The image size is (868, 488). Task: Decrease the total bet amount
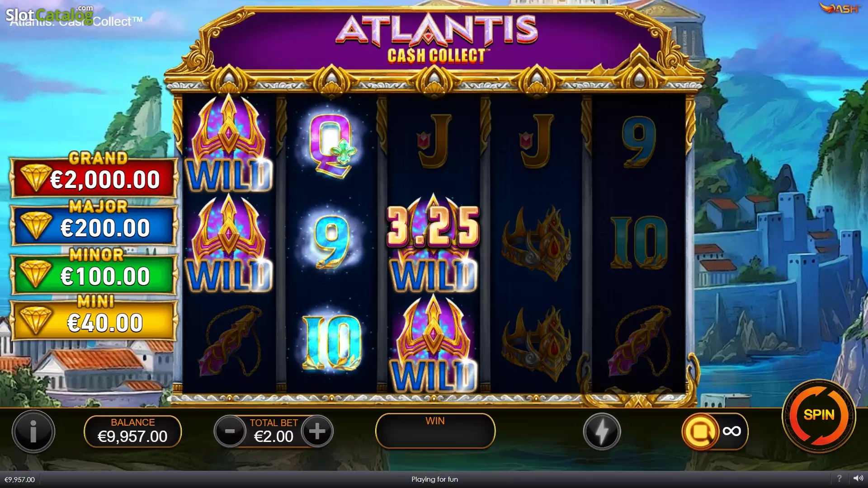(230, 431)
